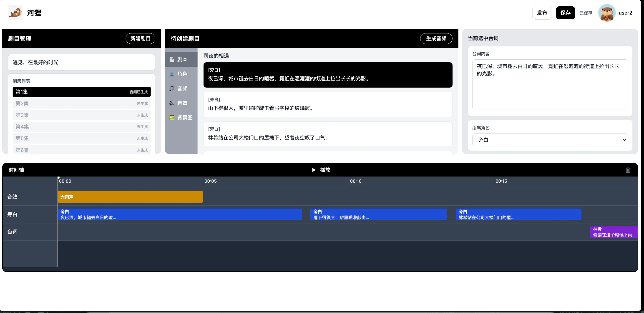Screen dimensions: 644x313
Task: Edit the show title field 遇见，在最好的时光
Action: tap(81, 62)
